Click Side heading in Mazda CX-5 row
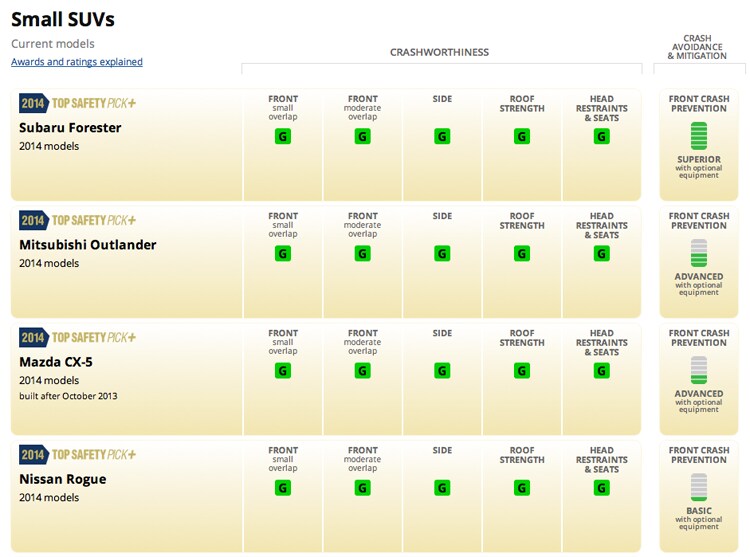This screenshot has height=557, width=750. [442, 333]
